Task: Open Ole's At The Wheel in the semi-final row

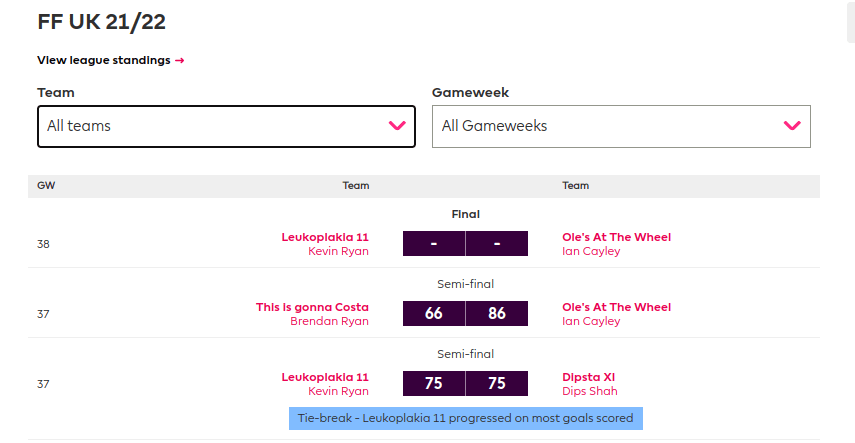Action: point(617,307)
